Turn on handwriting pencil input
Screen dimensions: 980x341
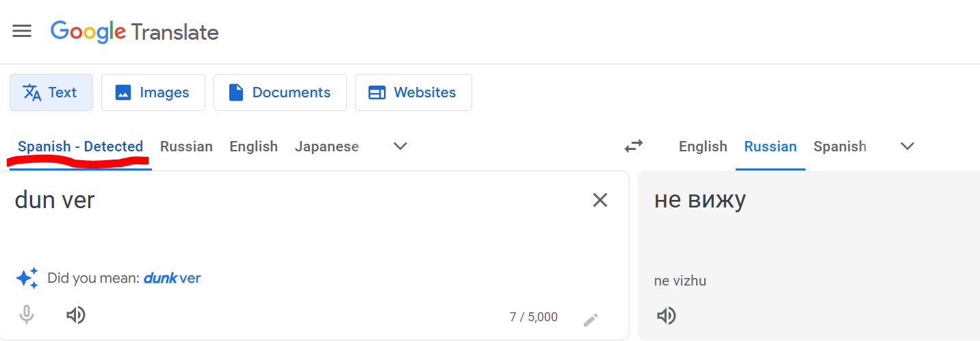click(x=591, y=319)
